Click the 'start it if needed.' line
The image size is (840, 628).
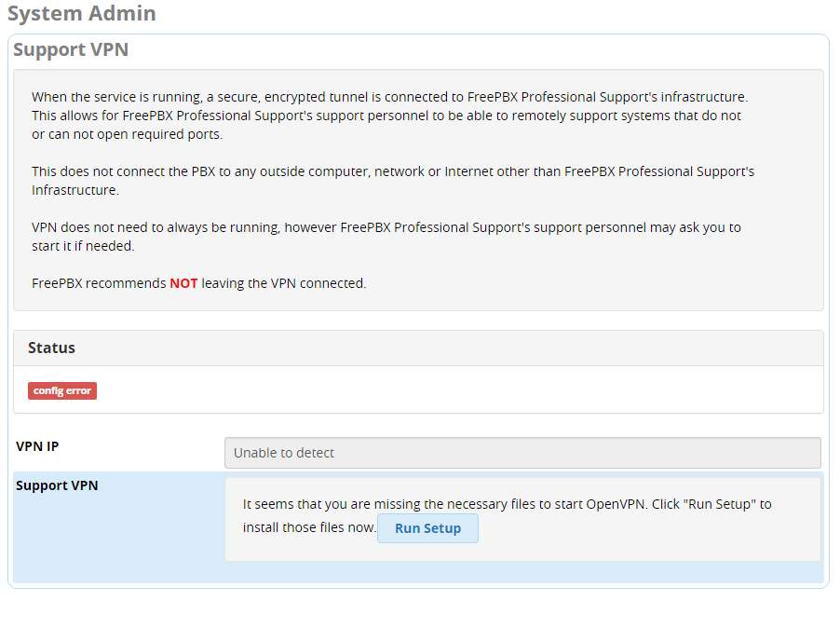click(x=83, y=246)
